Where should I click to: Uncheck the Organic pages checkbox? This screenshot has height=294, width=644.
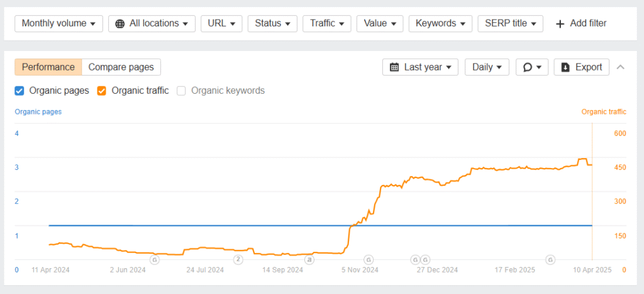19,91
